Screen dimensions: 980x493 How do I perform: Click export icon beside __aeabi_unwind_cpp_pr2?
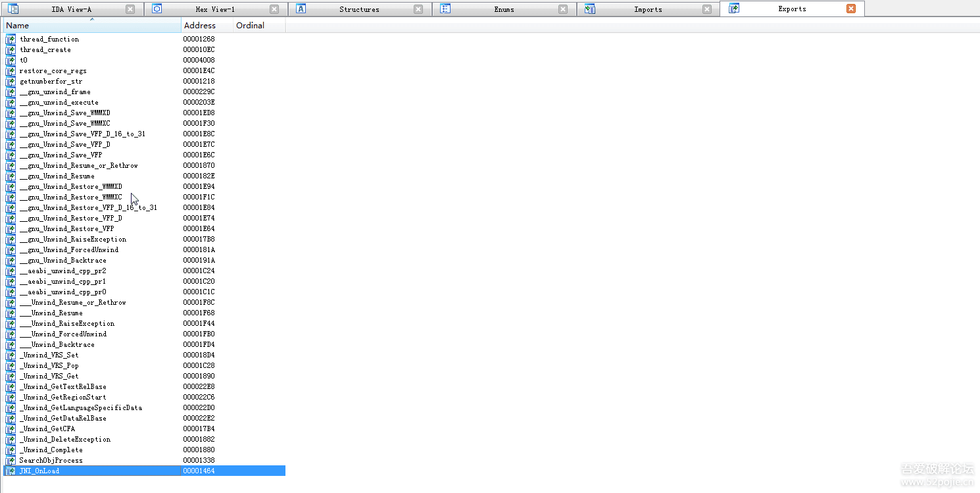(11, 271)
